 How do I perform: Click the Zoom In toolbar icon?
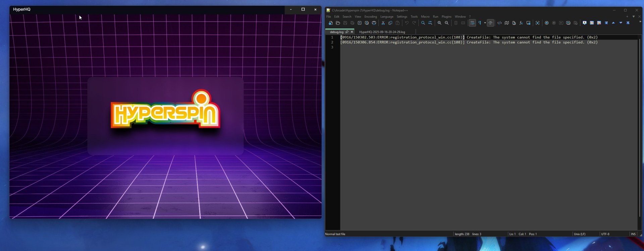pyautogui.click(x=439, y=23)
